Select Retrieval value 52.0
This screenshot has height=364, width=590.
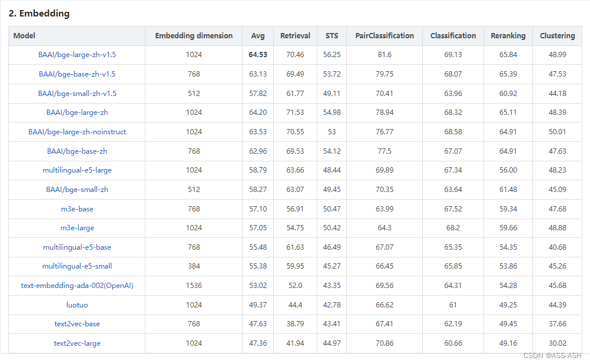[295, 285]
